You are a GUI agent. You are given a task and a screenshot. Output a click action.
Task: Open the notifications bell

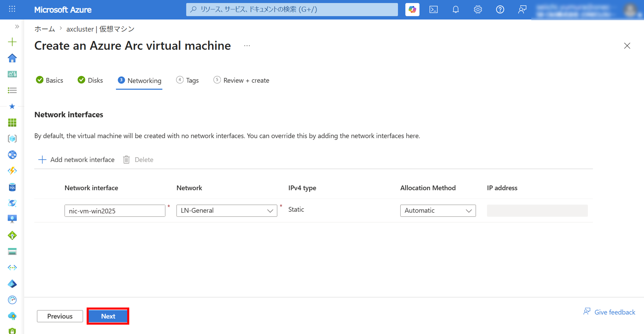coord(455,10)
